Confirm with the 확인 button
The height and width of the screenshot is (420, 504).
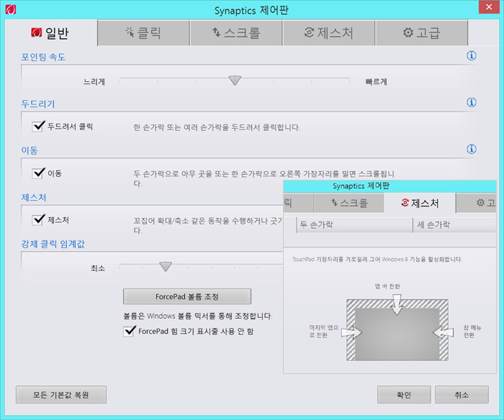click(x=404, y=395)
